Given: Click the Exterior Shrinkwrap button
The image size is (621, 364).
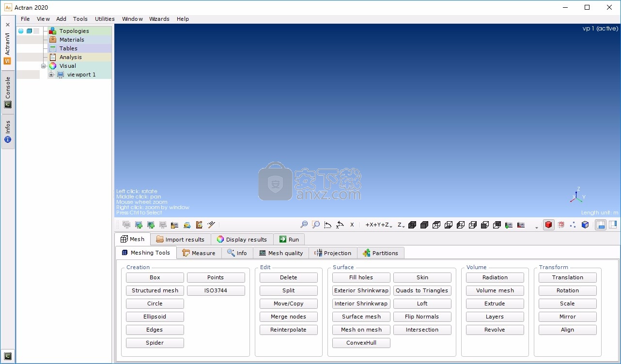Looking at the screenshot, I should [x=361, y=290].
